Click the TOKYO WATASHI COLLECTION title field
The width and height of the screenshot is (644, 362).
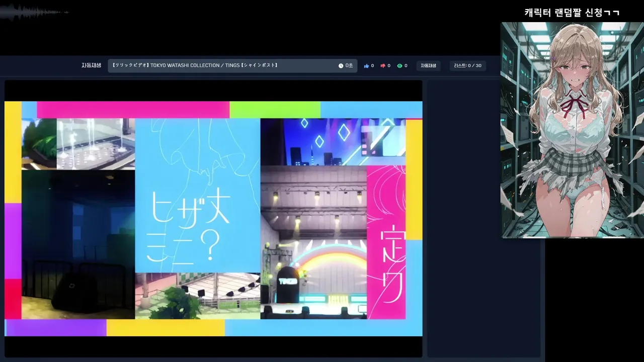pyautogui.click(x=232, y=66)
